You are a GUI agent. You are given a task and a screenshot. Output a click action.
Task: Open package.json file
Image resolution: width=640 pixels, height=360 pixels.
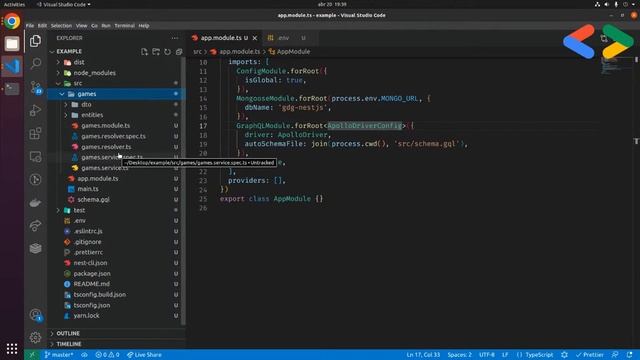click(x=117, y=273)
